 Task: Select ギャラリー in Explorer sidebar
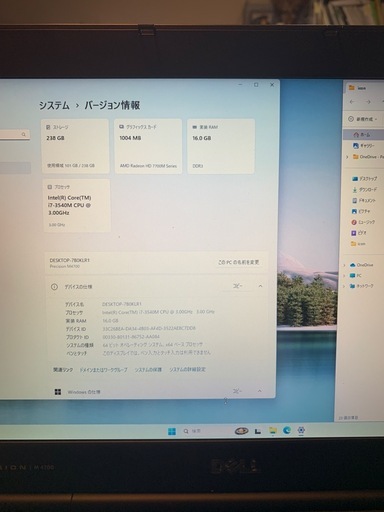[x=364, y=146]
